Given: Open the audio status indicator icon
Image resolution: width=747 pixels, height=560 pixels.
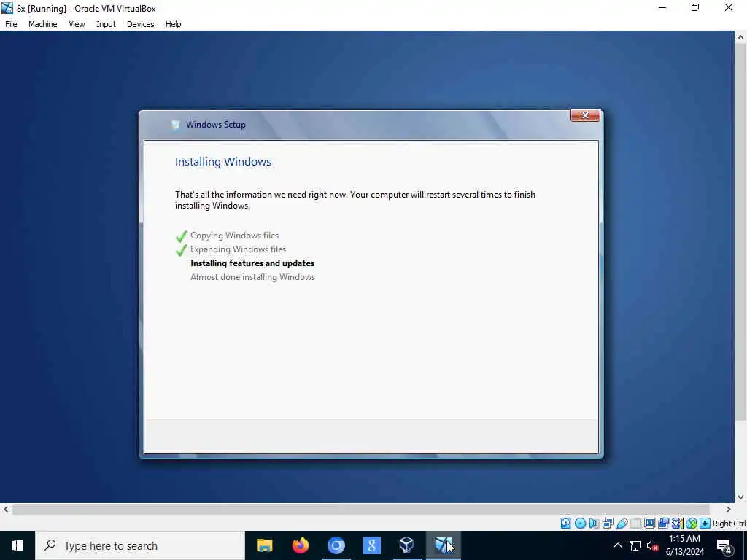Looking at the screenshot, I should pos(594,524).
